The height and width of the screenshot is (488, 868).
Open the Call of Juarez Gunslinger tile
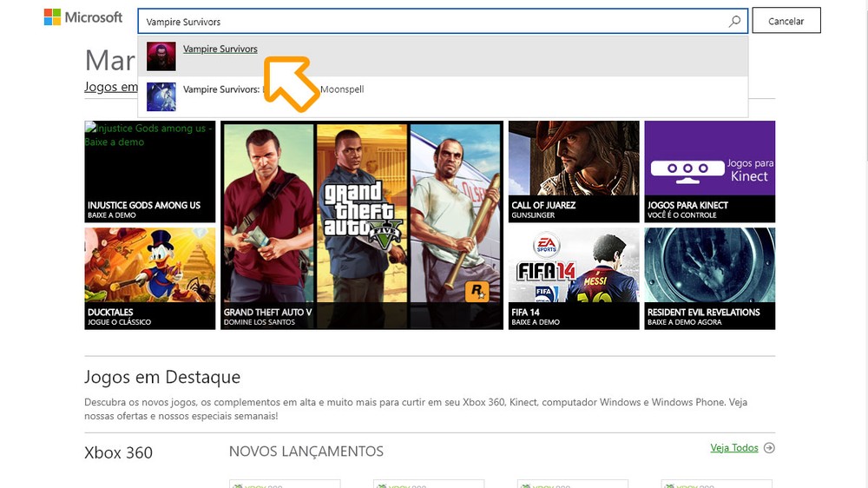click(x=574, y=172)
